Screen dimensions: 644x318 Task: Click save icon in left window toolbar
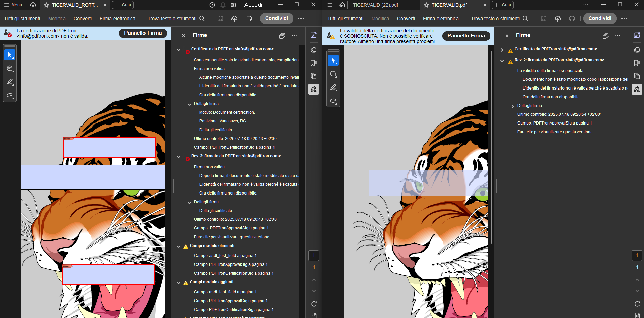tap(220, 19)
